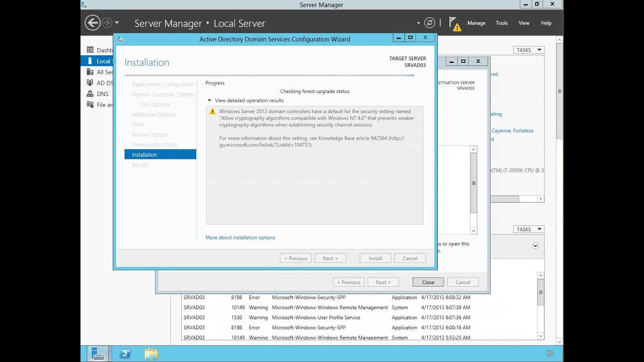Click Previous in the AD DS wizard

coord(296,258)
